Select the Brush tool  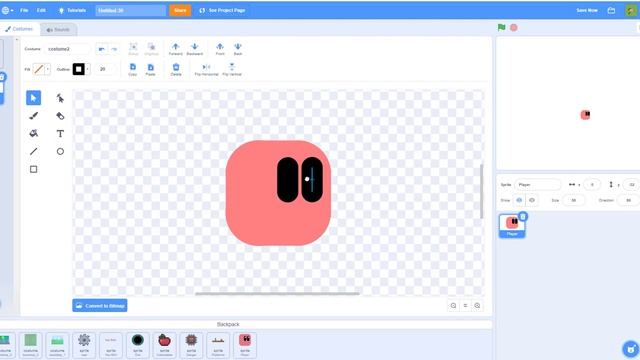33,116
